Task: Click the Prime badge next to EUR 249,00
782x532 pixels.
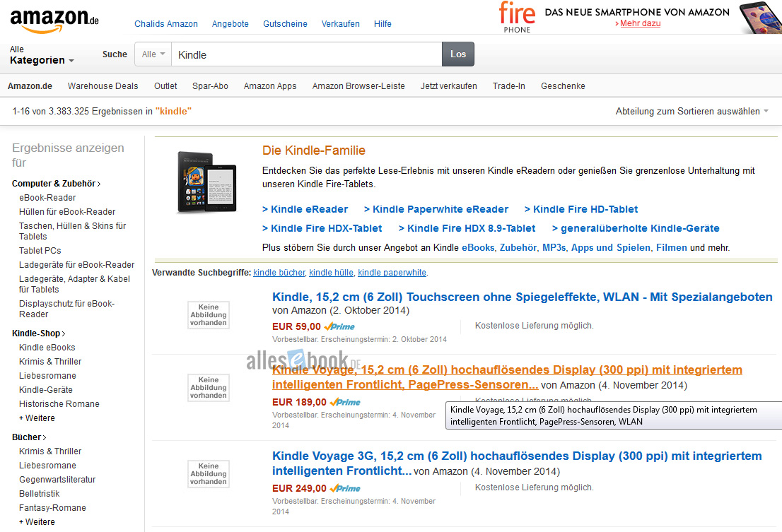Action: pyautogui.click(x=344, y=488)
